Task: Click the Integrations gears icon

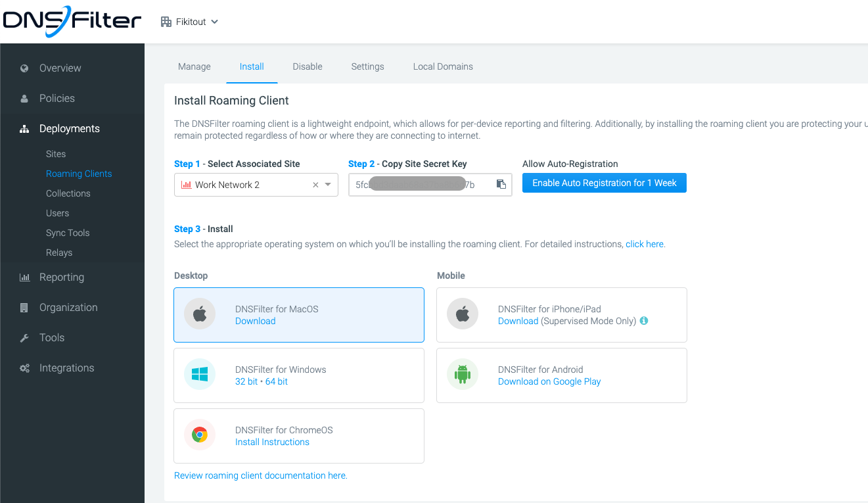Action: point(24,368)
